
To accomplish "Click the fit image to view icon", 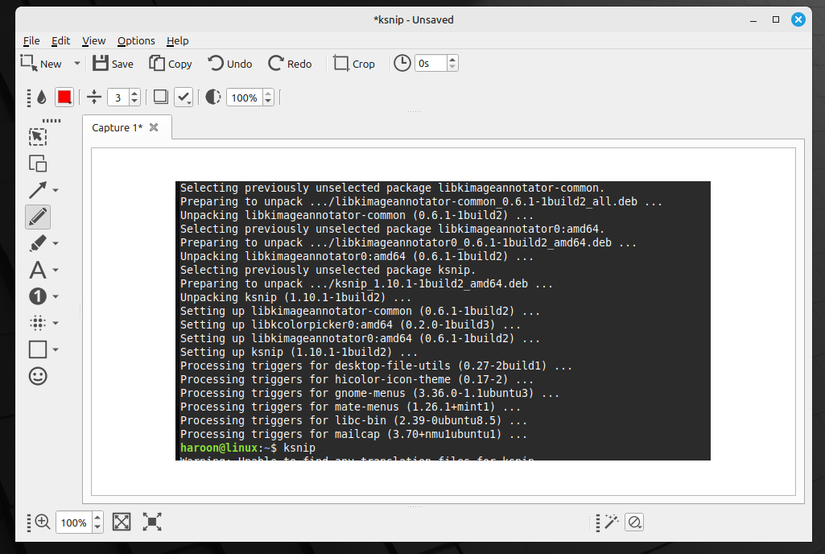I will pos(122,522).
